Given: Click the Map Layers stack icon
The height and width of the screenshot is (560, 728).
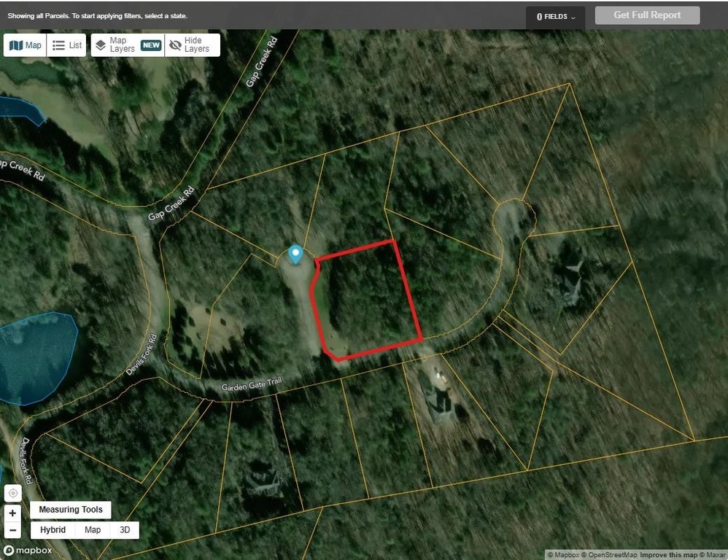Looking at the screenshot, I should point(101,45).
